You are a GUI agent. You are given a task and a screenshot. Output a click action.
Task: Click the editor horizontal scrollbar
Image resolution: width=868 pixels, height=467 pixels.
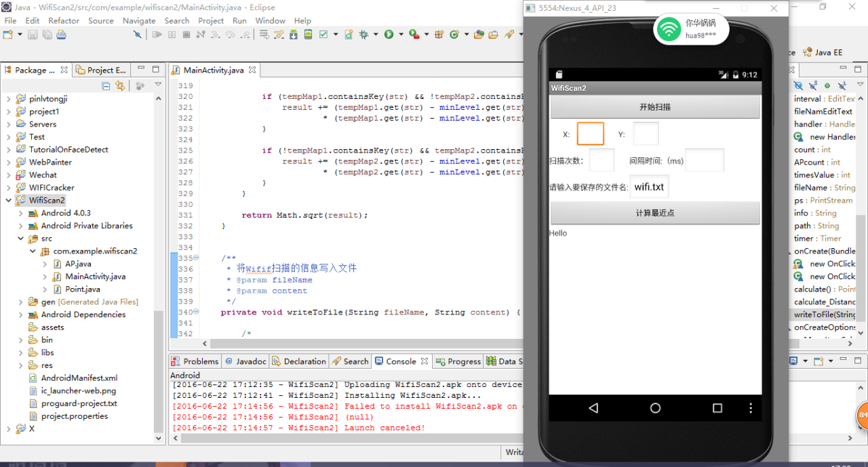click(366, 344)
